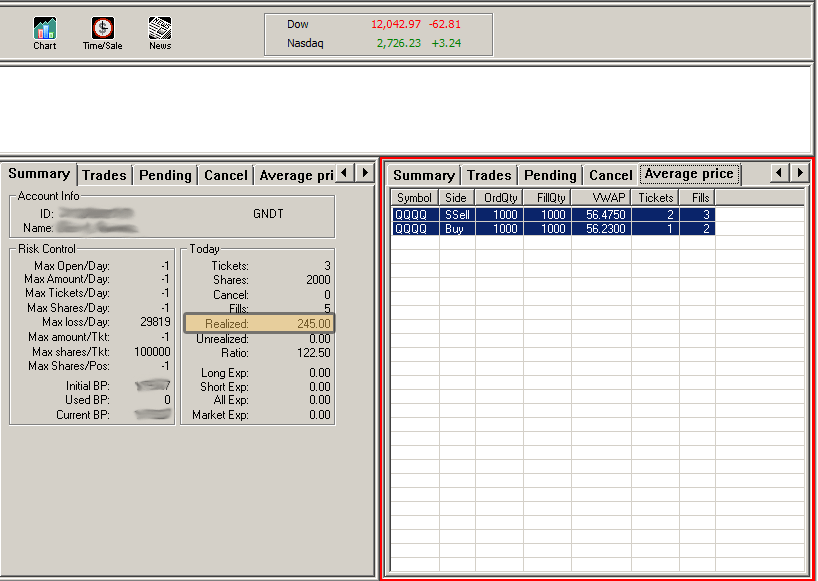The width and height of the screenshot is (818, 581).
Task: Switch to Trades tab in right panel
Action: click(x=489, y=175)
